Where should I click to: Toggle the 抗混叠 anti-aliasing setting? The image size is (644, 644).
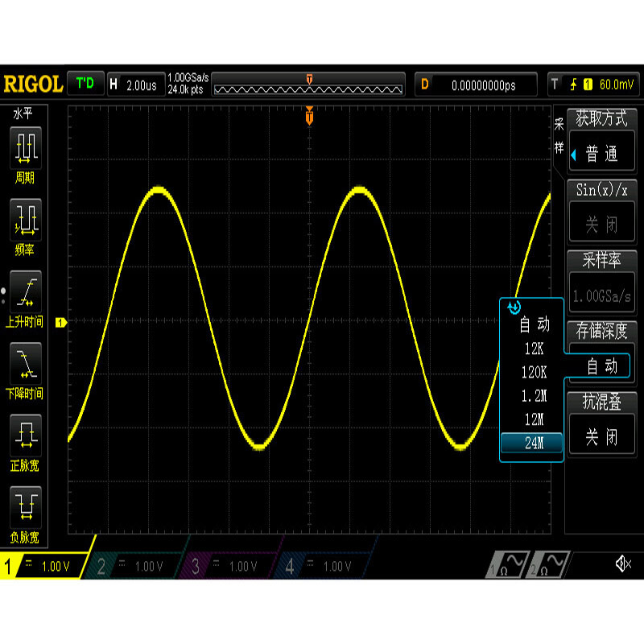coord(602,436)
